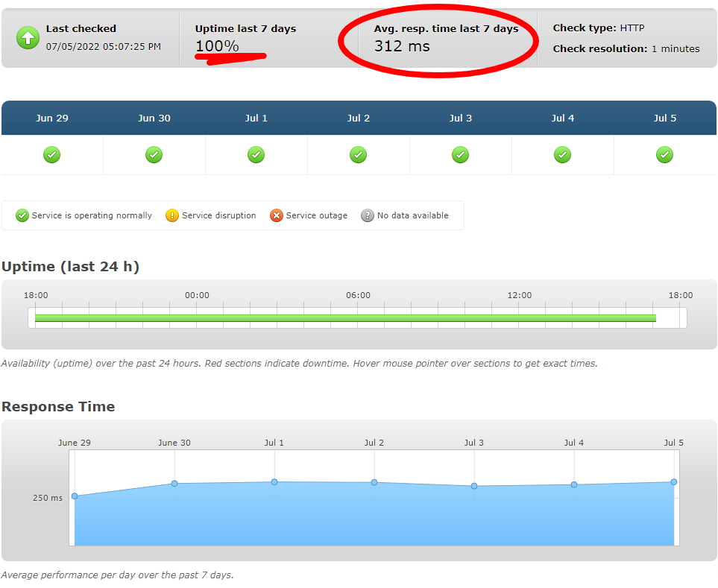
Task: Click the 'Uptime last 7 days' label
Action: tap(245, 28)
